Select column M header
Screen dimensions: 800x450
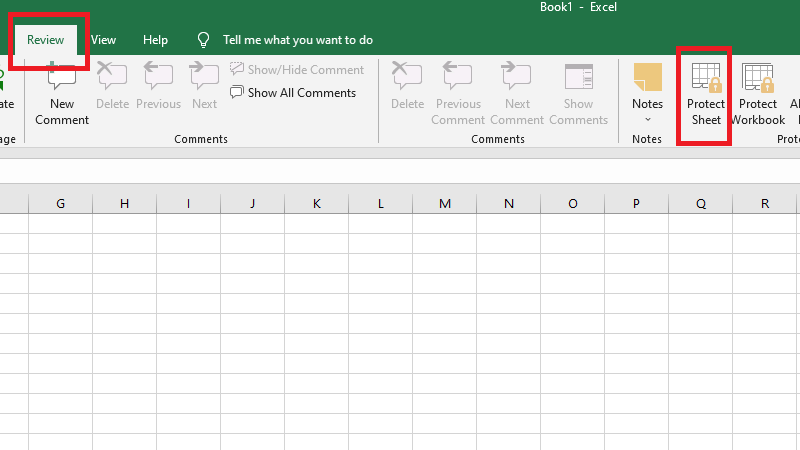click(x=445, y=203)
